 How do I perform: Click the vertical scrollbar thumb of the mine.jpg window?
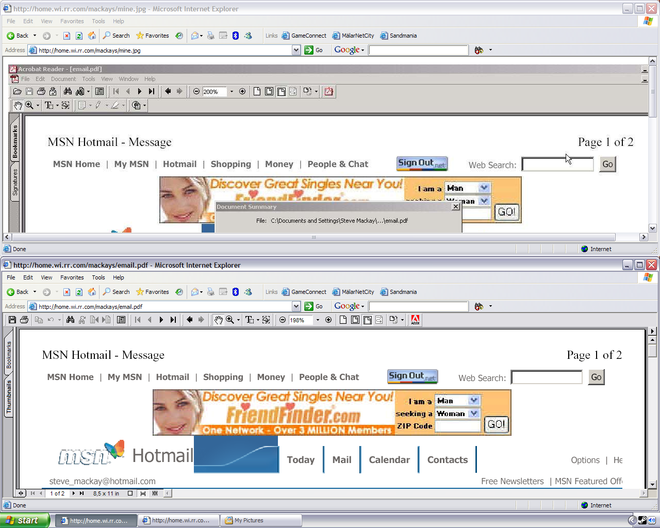[652, 91]
